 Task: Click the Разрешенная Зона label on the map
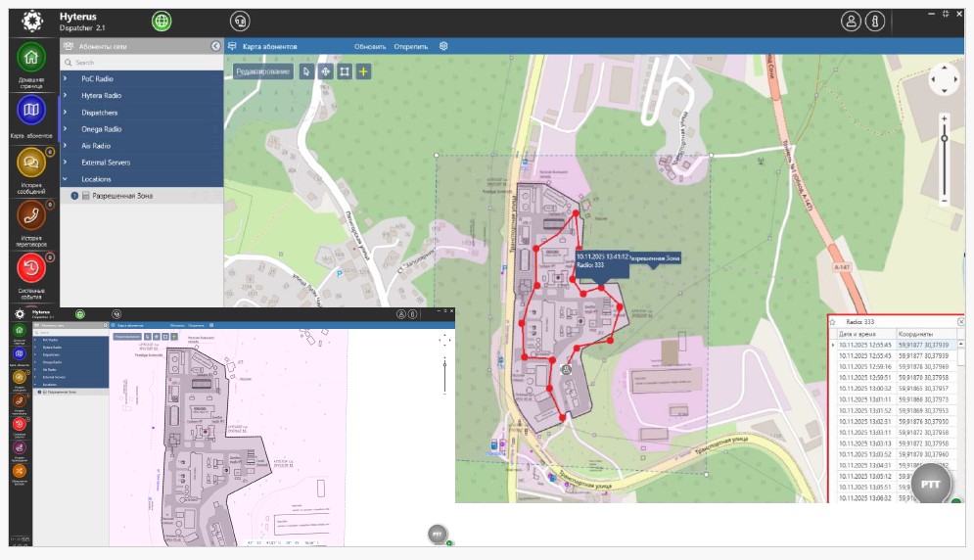(654, 257)
